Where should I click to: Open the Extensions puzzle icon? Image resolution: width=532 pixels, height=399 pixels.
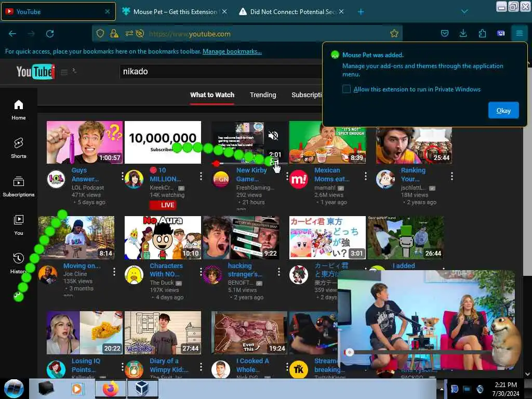(482, 33)
